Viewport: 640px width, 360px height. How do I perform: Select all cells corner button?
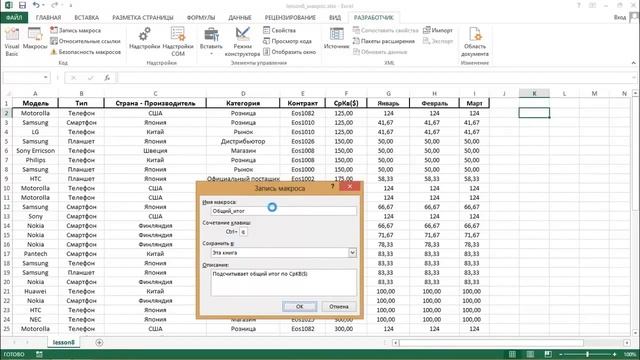point(6,93)
